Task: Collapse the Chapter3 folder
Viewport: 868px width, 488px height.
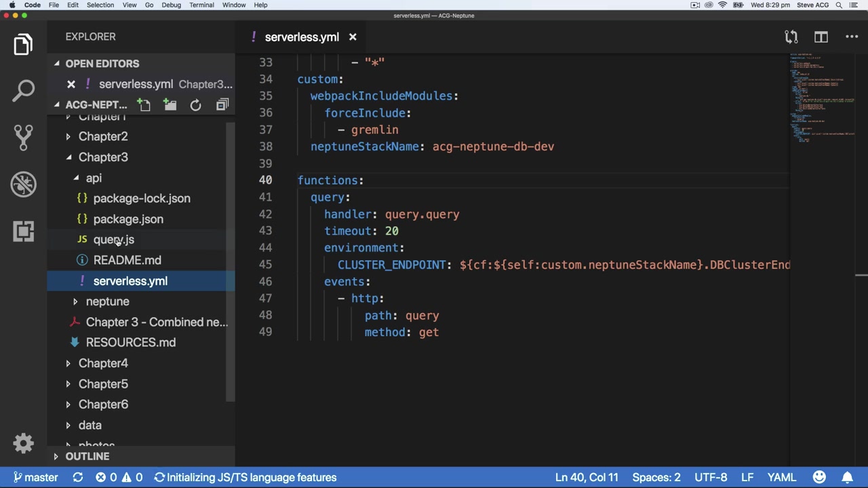Action: coord(103,157)
